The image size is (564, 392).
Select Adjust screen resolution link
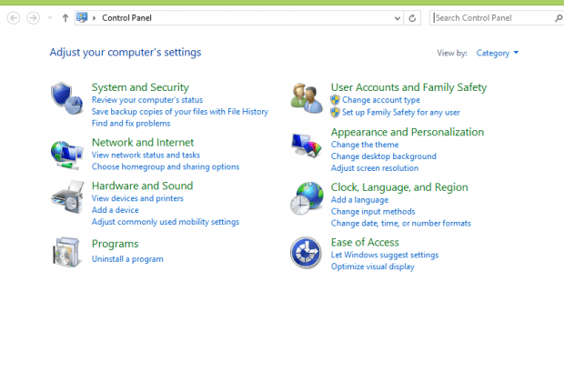pyautogui.click(x=375, y=168)
